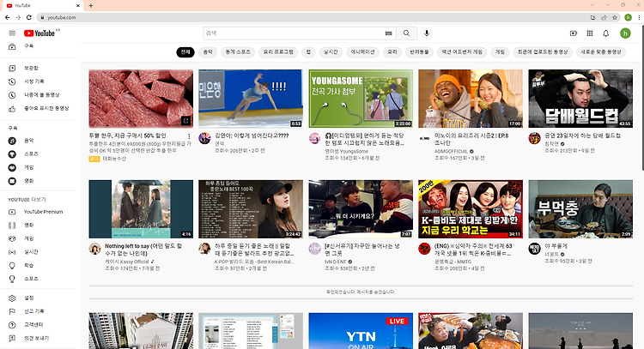This screenshot has width=644, height=349.
Task: Open video title 'Nothing left to say'
Action: [x=143, y=250]
